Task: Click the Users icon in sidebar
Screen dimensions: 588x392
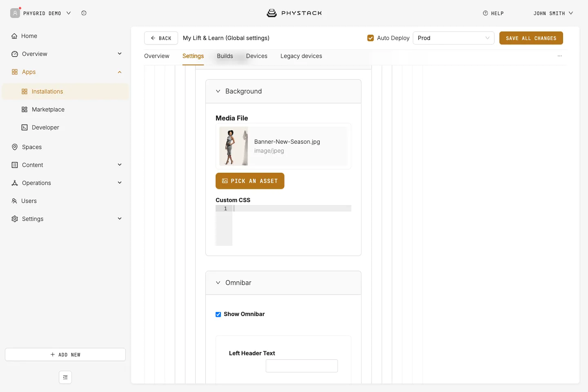Action: [15, 201]
